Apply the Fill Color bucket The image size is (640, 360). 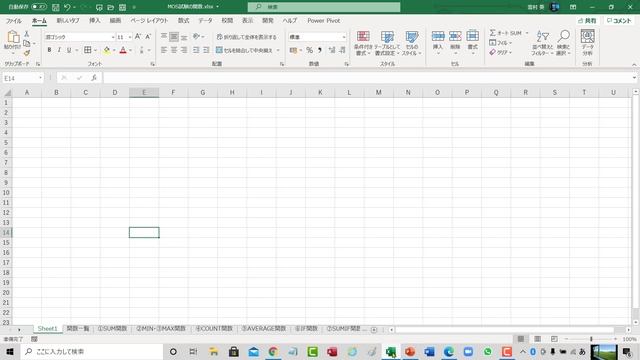point(107,50)
